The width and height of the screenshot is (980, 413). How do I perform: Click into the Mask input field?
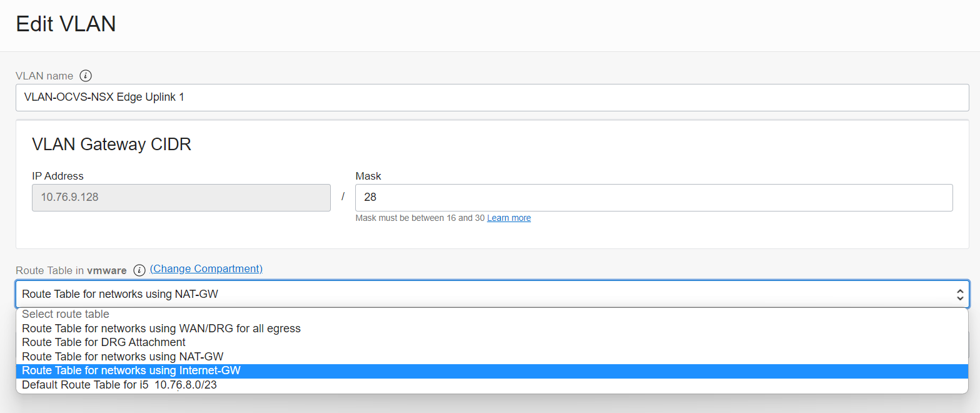point(654,198)
